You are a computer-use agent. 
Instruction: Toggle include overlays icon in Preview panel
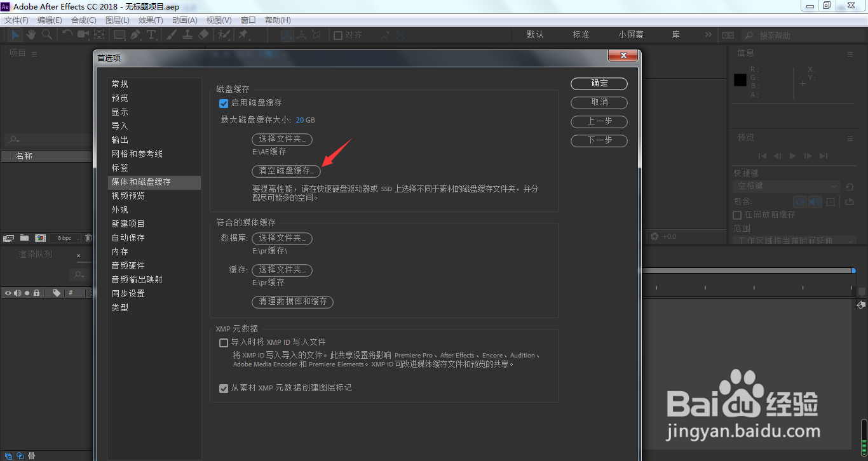pos(831,201)
